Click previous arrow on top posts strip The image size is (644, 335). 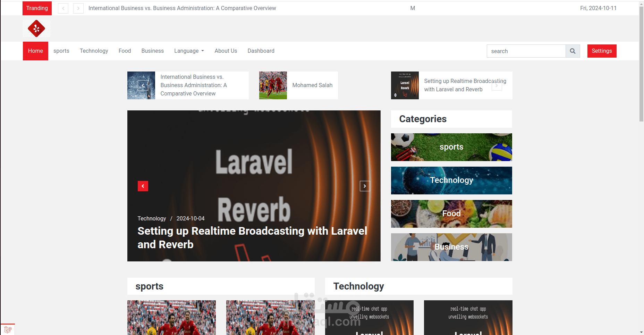143,85
